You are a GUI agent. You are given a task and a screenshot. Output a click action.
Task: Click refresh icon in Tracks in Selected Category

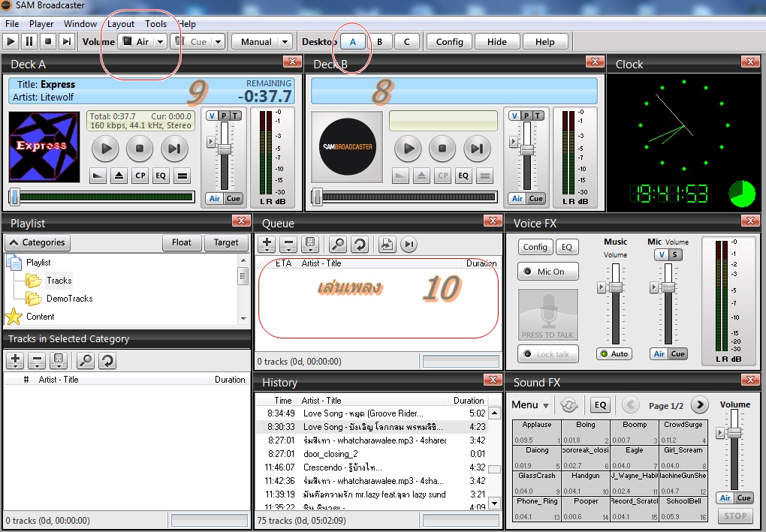[107, 361]
